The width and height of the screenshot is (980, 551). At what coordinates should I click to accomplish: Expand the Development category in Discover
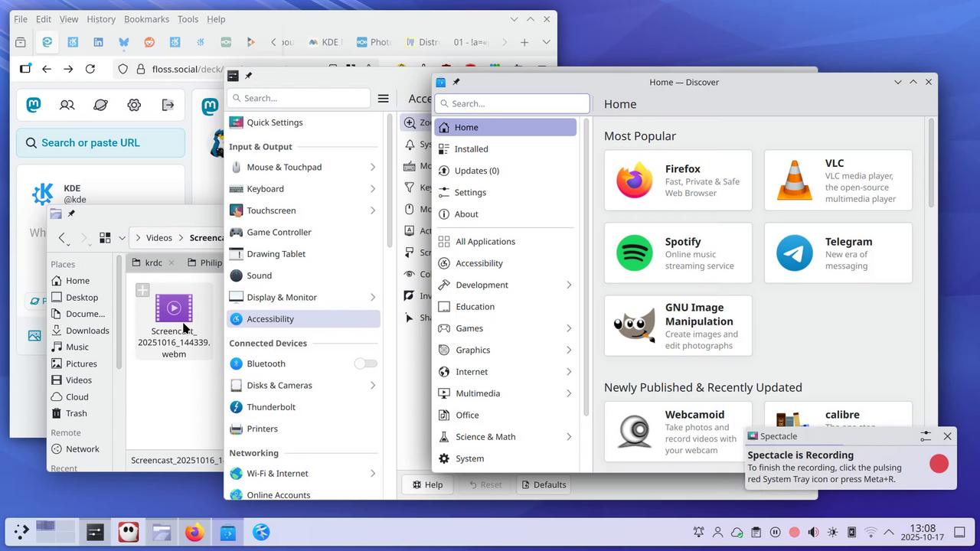[x=569, y=285]
